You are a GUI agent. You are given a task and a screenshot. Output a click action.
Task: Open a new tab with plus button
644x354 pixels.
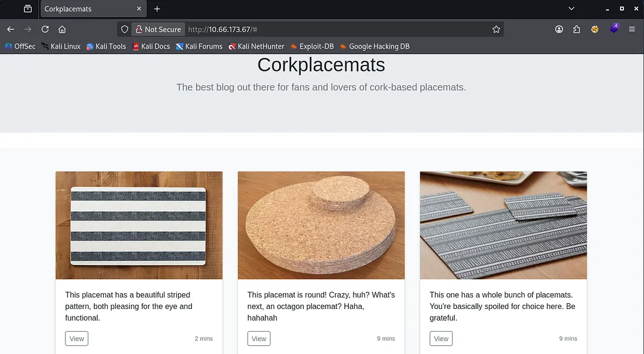[x=157, y=9]
